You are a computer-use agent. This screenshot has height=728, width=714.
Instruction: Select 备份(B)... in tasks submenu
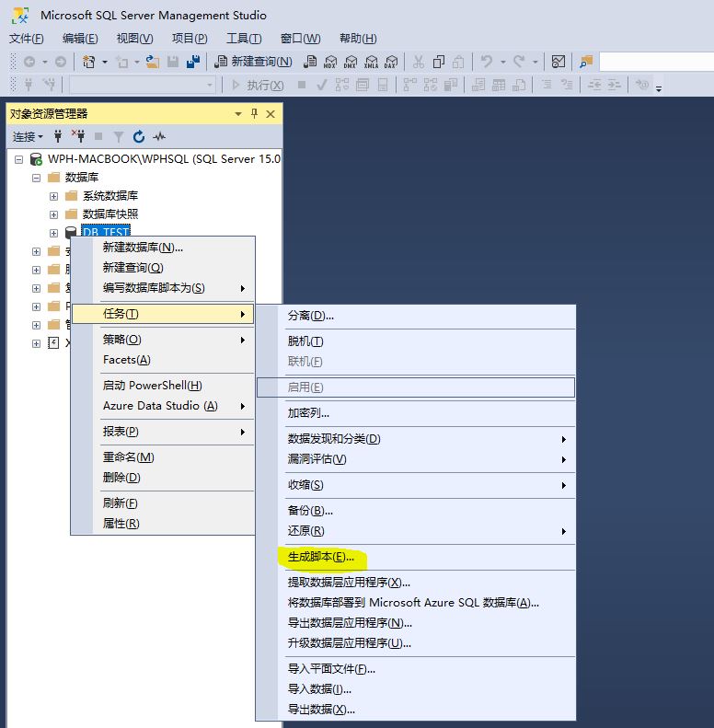point(416,511)
